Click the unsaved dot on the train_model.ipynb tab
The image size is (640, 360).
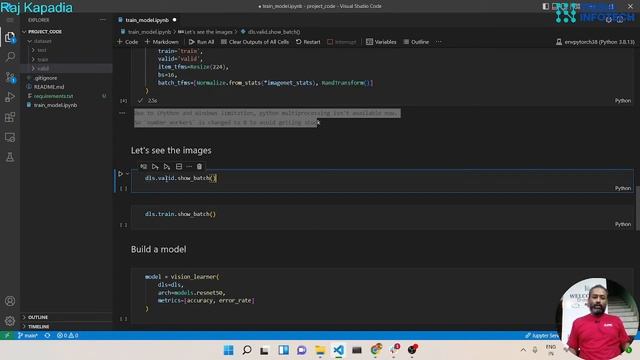pos(174,20)
